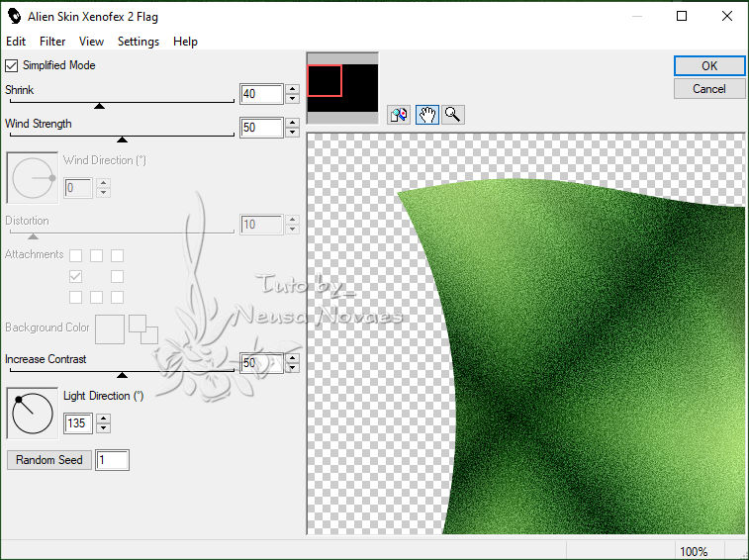The image size is (749, 560).
Task: Toggle the bottom-middle Attachments checkbox
Action: [97, 297]
